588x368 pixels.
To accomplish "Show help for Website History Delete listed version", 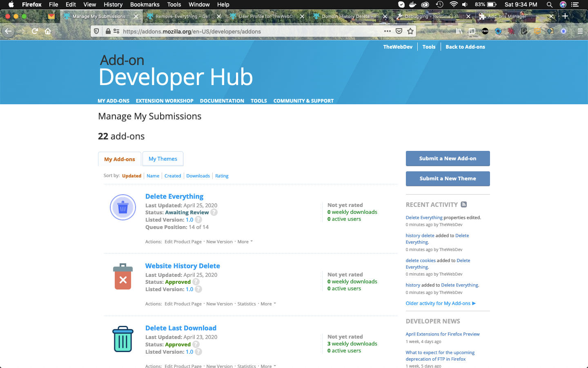I will 198,289.
